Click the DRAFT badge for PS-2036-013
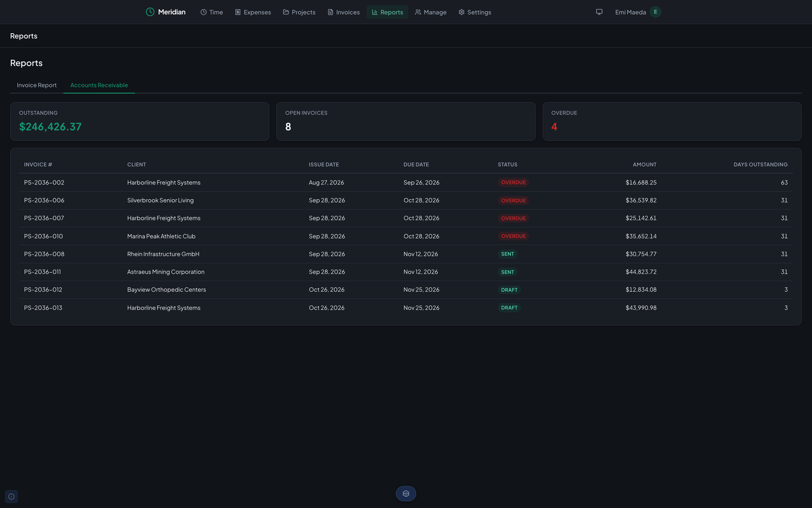 point(509,308)
